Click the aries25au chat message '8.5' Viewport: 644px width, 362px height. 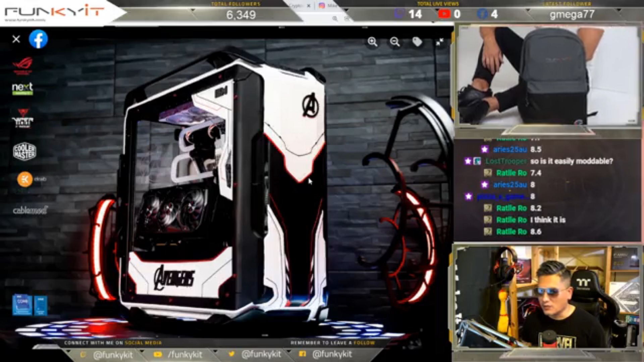click(536, 149)
